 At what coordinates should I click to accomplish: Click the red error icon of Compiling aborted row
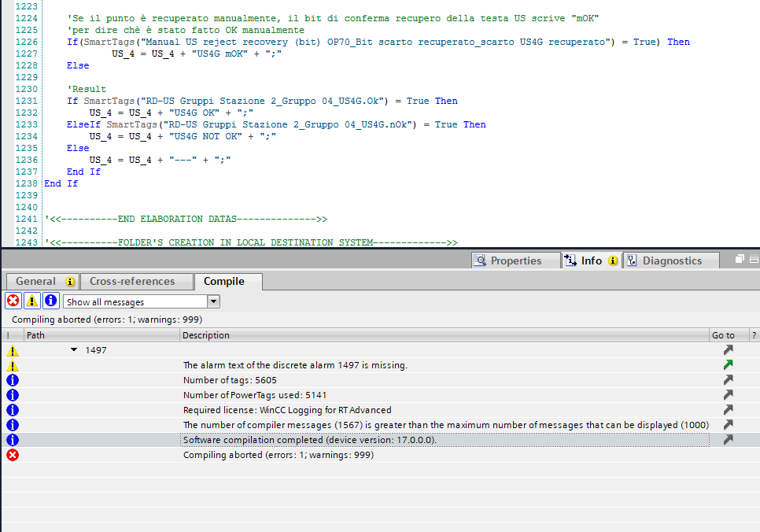click(x=13, y=455)
